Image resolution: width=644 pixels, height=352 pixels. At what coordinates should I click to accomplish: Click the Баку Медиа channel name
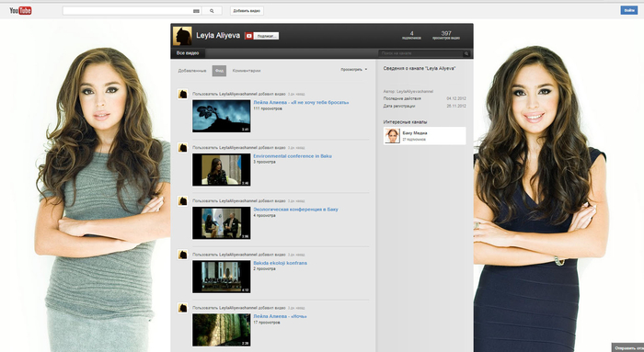[415, 133]
